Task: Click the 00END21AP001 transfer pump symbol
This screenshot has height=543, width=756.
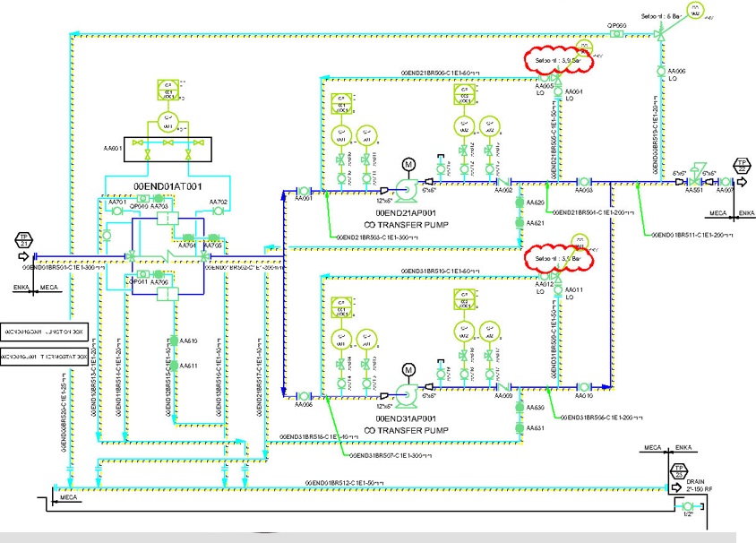Action: point(407,190)
